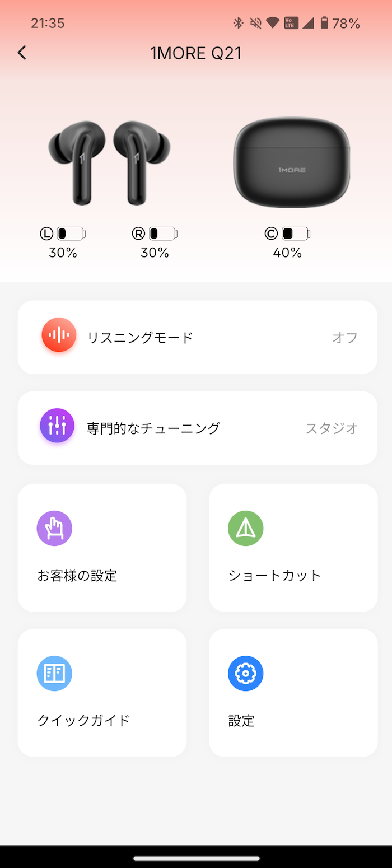Open ショートカット card
Image resolution: width=392 pixels, height=868 pixels.
293,548
